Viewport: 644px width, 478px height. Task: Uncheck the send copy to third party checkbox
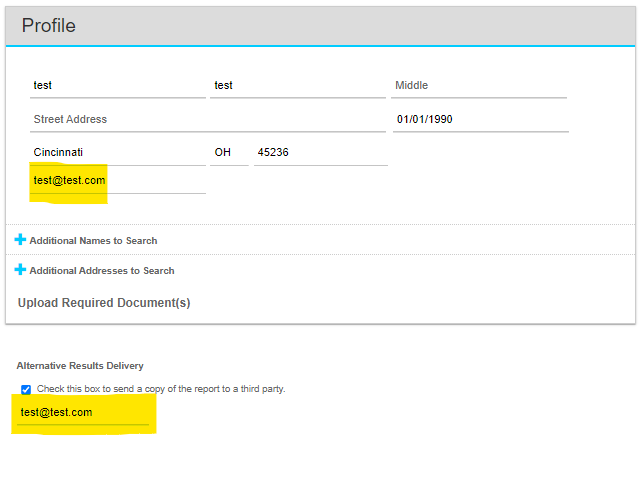click(x=26, y=389)
